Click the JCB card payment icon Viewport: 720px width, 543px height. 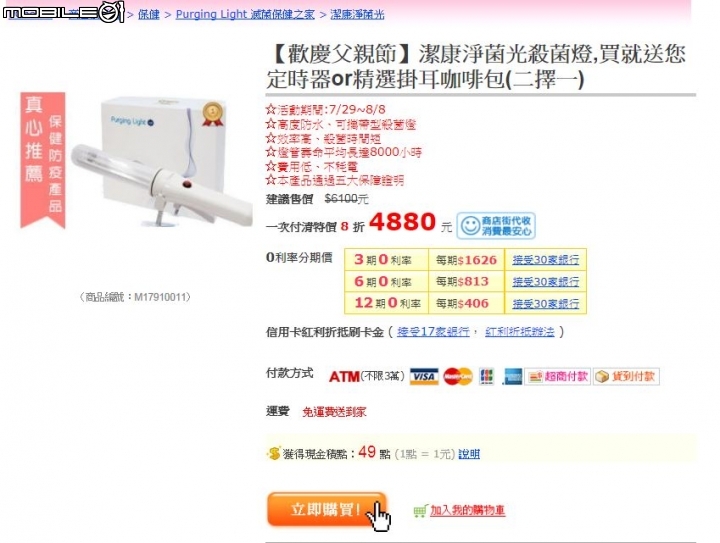coord(486,376)
